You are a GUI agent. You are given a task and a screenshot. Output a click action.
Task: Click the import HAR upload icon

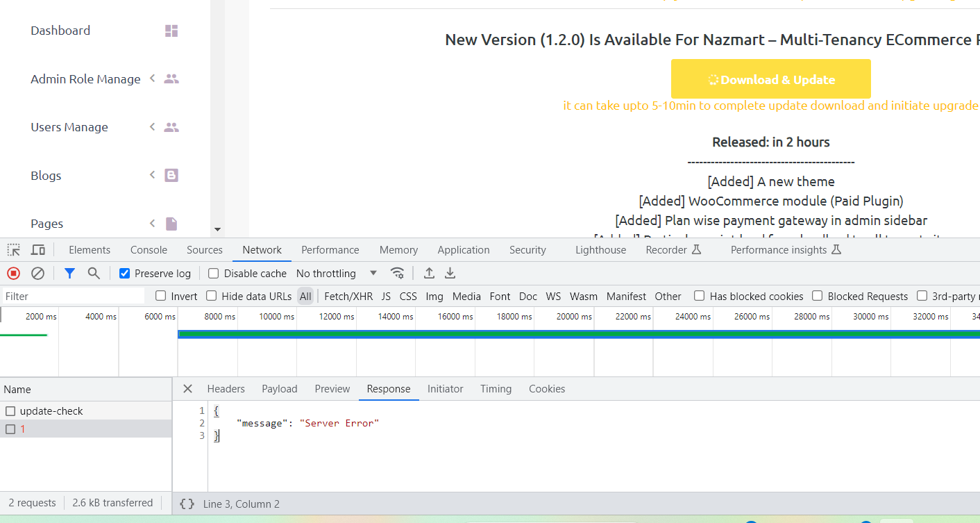pos(430,273)
